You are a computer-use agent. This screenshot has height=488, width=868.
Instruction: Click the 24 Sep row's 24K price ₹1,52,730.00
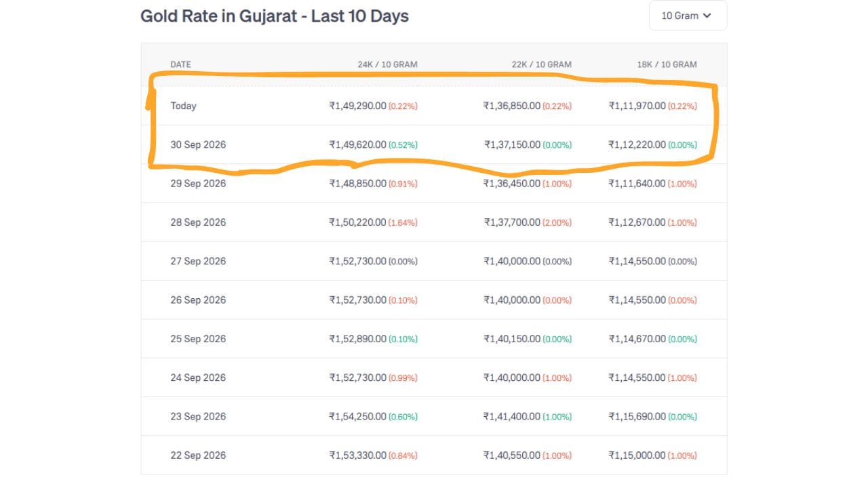(357, 378)
